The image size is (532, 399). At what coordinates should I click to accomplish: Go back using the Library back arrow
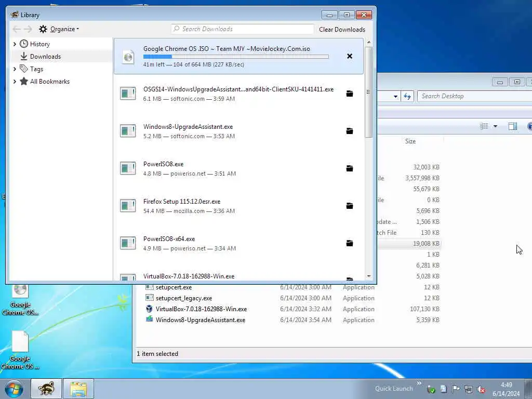pos(17,29)
